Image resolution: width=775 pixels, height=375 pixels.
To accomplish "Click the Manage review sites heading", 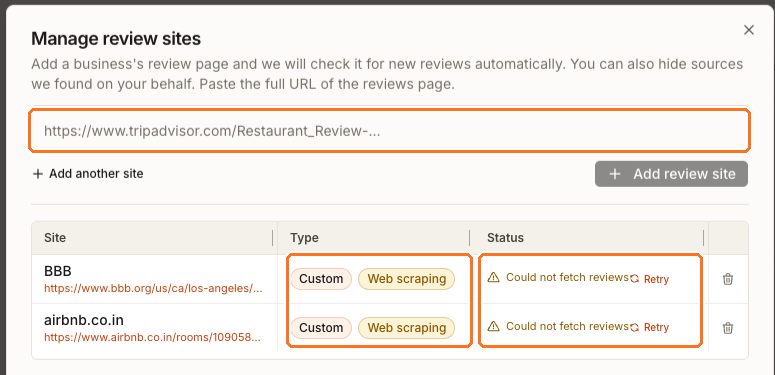I will (116, 39).
